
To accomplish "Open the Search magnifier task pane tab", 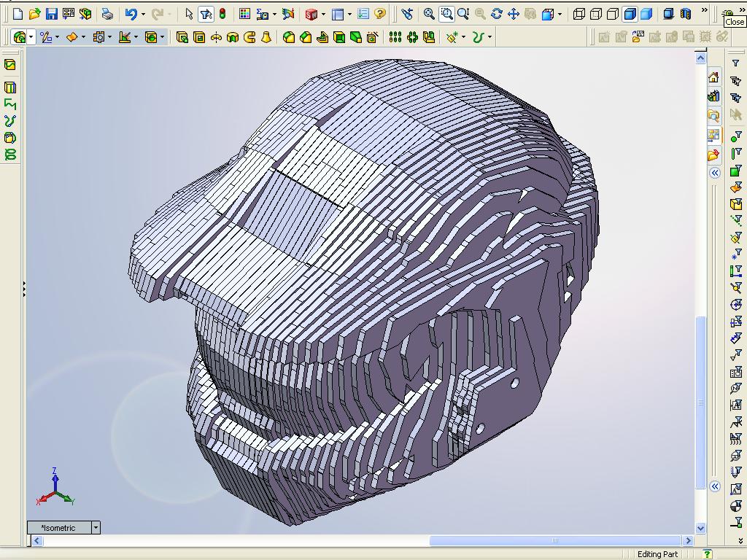I will coord(713,116).
